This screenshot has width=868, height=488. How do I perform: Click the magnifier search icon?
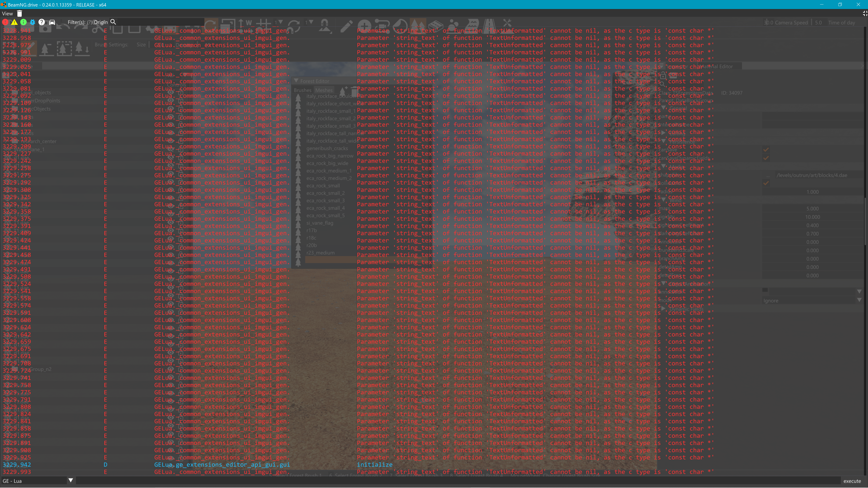click(x=113, y=22)
